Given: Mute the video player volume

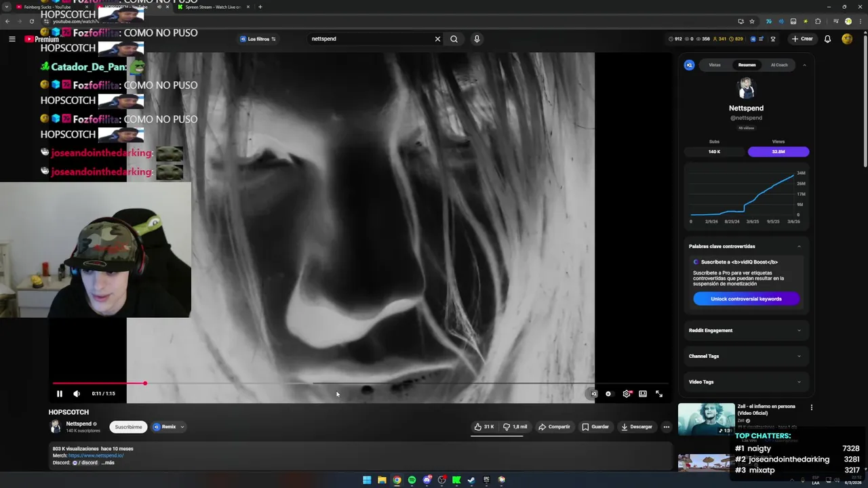Looking at the screenshot, I should (77, 394).
